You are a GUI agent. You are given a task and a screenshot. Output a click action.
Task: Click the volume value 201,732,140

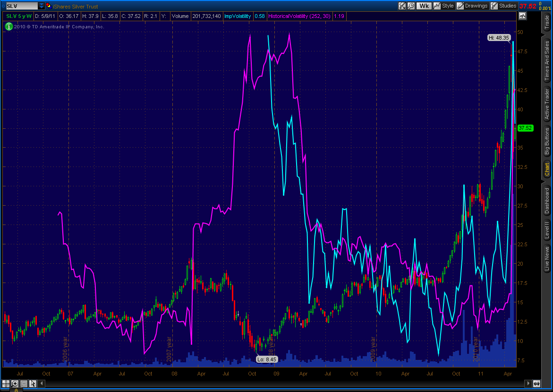click(207, 16)
